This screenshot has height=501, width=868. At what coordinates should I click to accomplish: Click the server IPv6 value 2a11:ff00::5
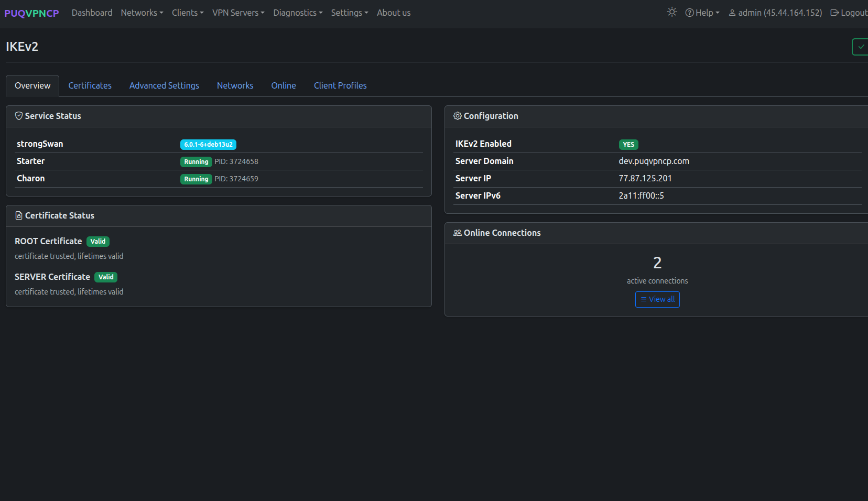coord(641,195)
